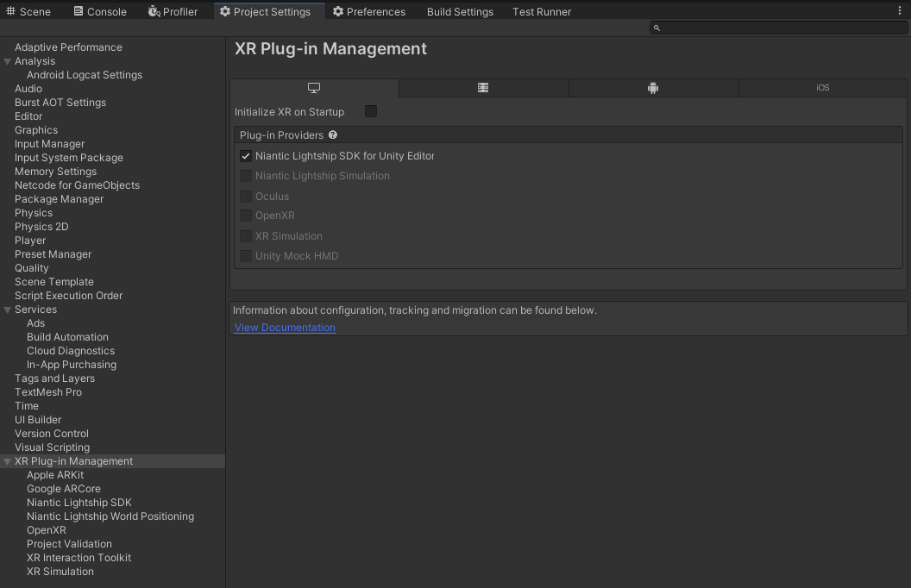
Task: Enable Unity Mock HMD provider
Action: tap(246, 255)
